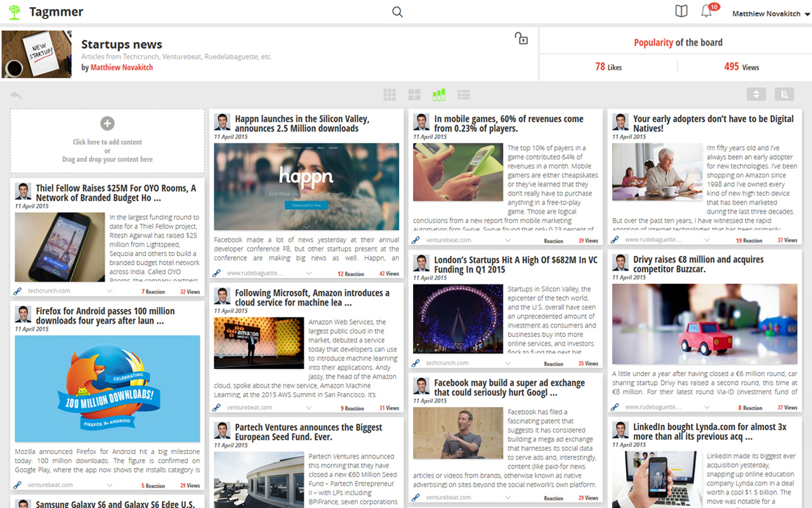Open Partech Ventures Seed Fund article title
The width and height of the screenshot is (812, 508).
coord(309,432)
